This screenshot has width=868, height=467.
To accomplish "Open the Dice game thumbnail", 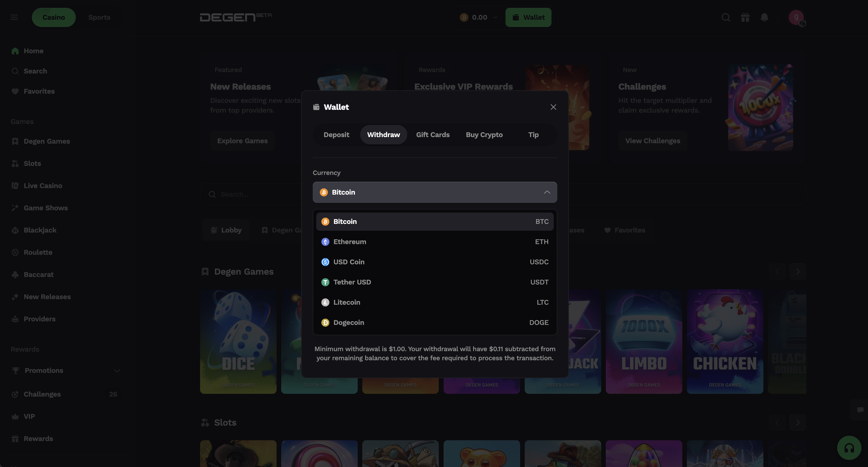I will 238,341.
